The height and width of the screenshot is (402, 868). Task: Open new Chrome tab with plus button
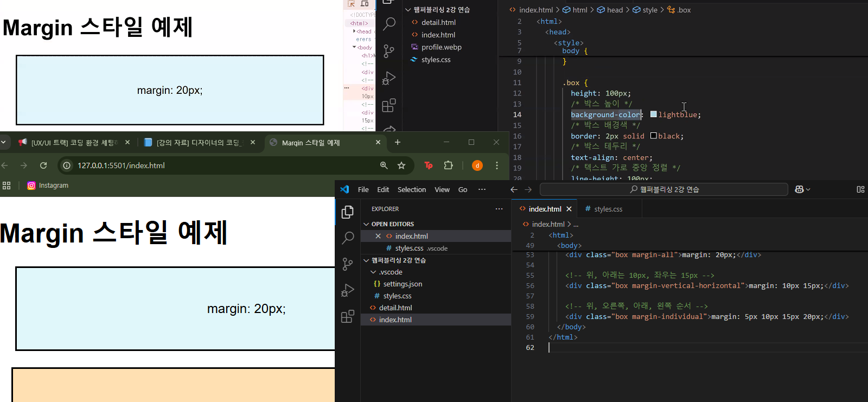pos(398,142)
